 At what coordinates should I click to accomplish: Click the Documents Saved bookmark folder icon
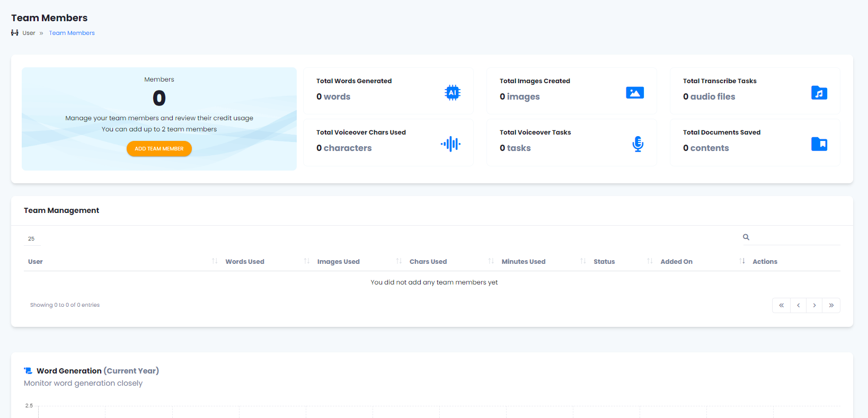click(819, 144)
